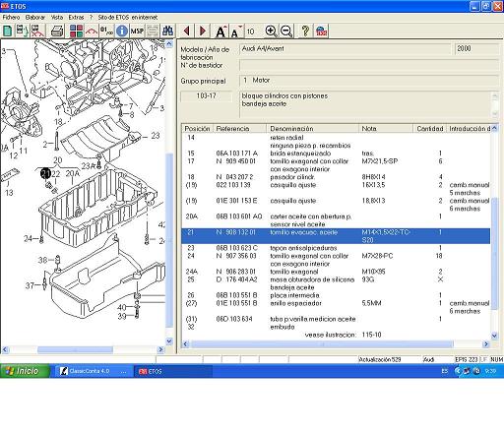Click the font size value field showing 10
504x432 pixels.
(x=251, y=31)
